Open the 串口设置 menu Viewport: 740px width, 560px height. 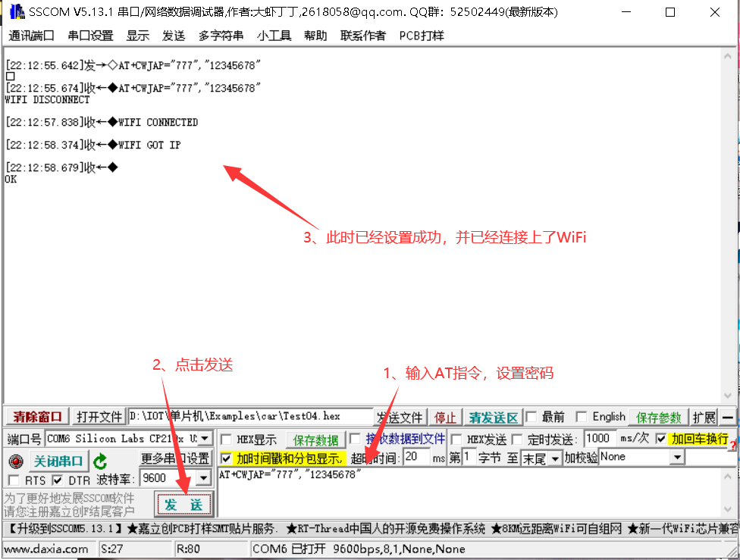(x=89, y=35)
